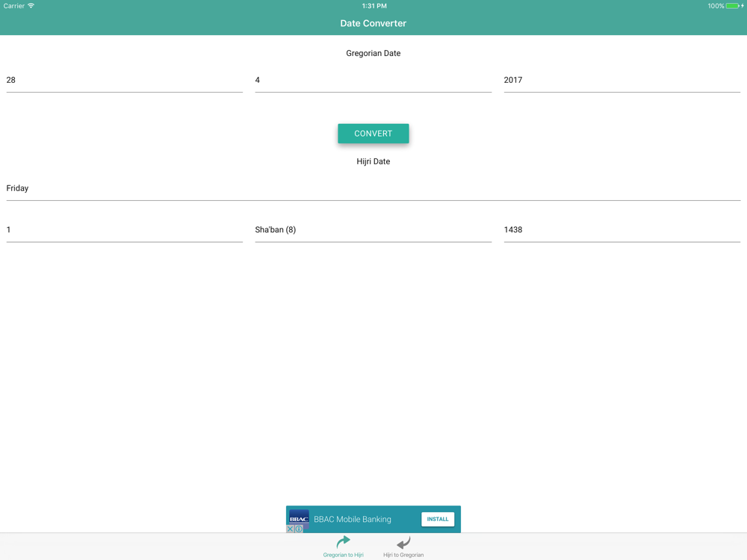Open the ad info icon
The width and height of the screenshot is (747, 560).
299,529
